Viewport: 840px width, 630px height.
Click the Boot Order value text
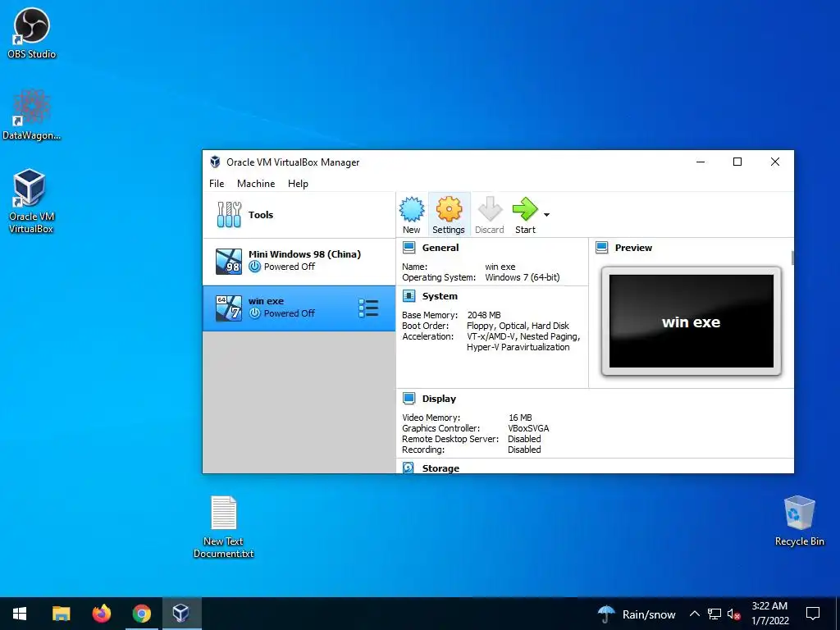coord(518,326)
